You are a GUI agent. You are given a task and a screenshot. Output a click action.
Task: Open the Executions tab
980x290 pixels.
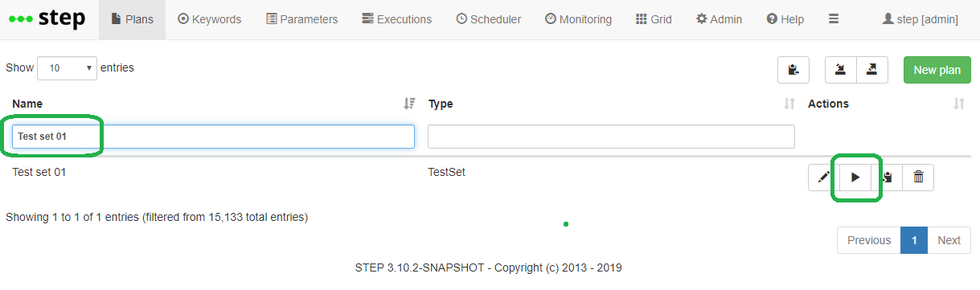[396, 19]
